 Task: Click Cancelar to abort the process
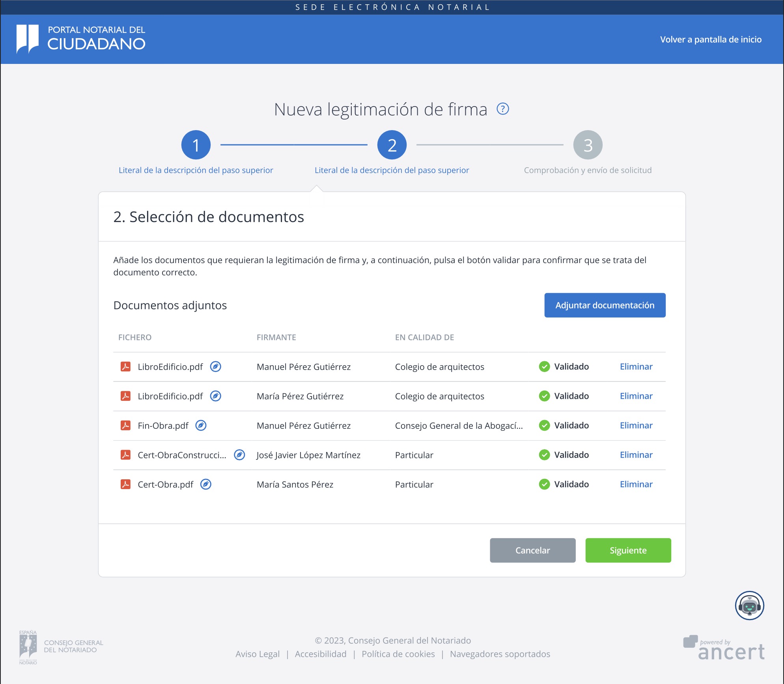tap(532, 550)
